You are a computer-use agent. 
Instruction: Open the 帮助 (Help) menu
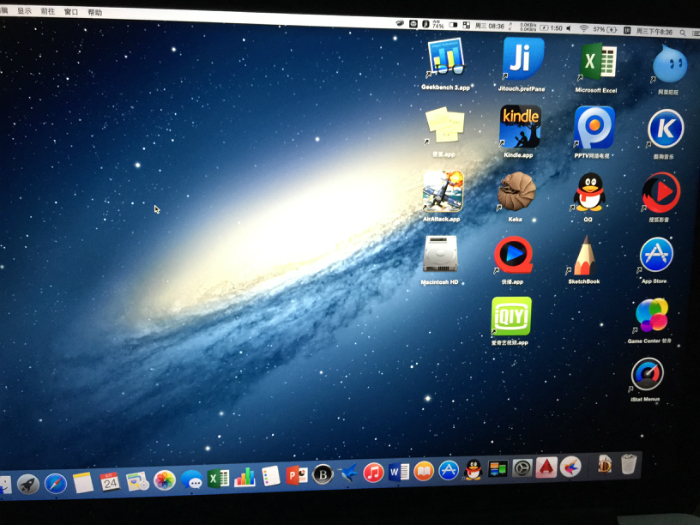[95, 13]
